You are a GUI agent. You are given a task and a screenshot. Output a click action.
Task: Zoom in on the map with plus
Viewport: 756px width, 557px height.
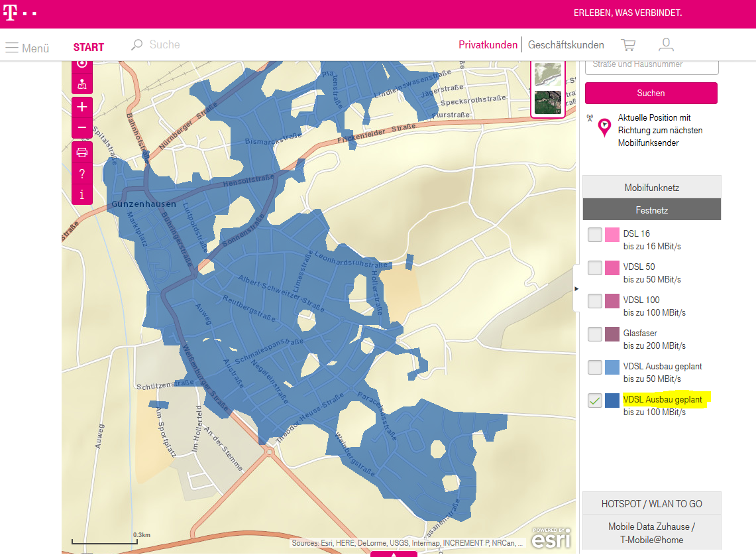tap(82, 107)
